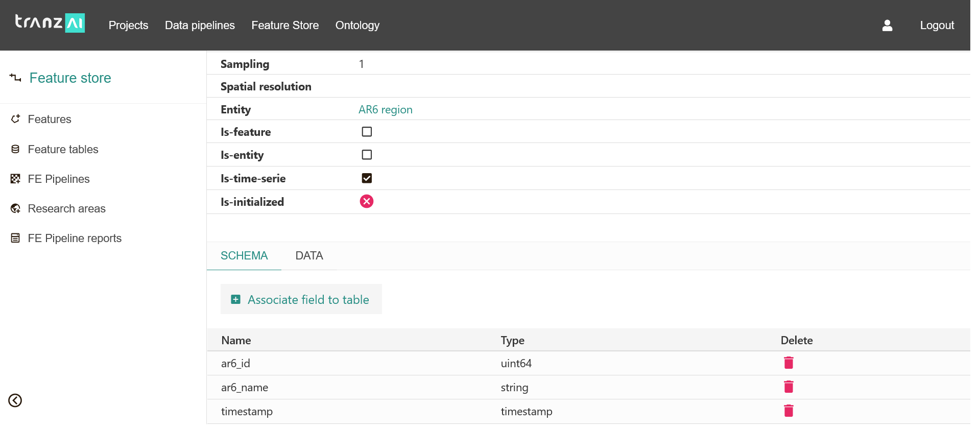Screen dimensions: 980x428
Task: Click the Entity label
Action: tap(235, 109)
